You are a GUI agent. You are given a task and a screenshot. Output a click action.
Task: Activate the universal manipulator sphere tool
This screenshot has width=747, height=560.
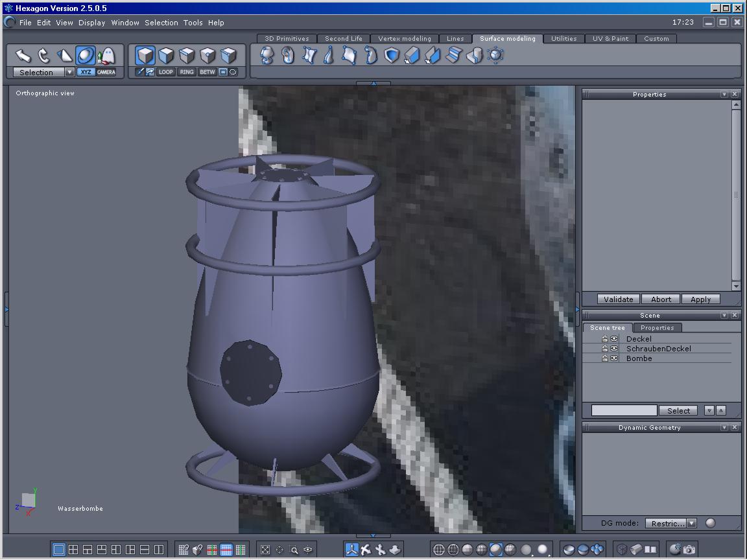[86, 56]
